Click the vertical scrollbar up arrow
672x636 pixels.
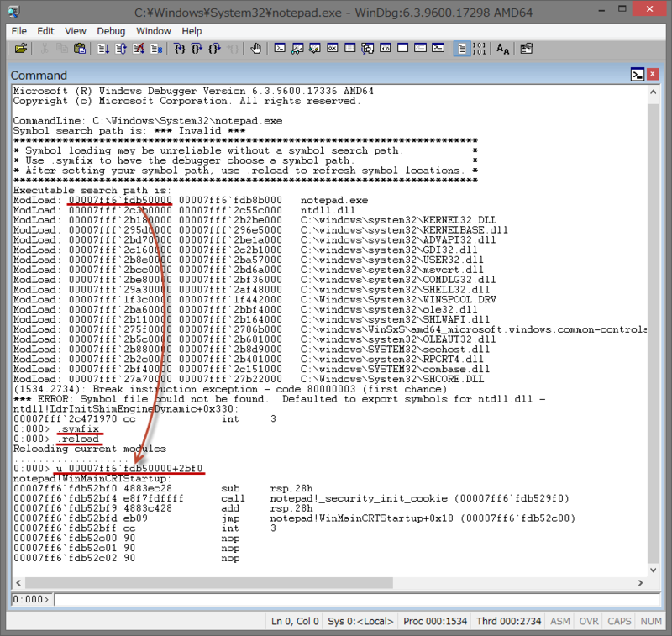[654, 92]
